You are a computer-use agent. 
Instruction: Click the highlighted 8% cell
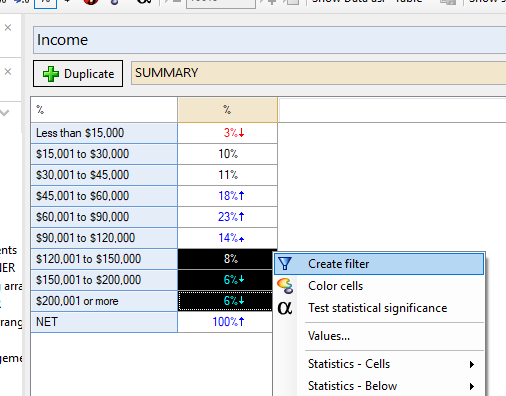click(225, 259)
